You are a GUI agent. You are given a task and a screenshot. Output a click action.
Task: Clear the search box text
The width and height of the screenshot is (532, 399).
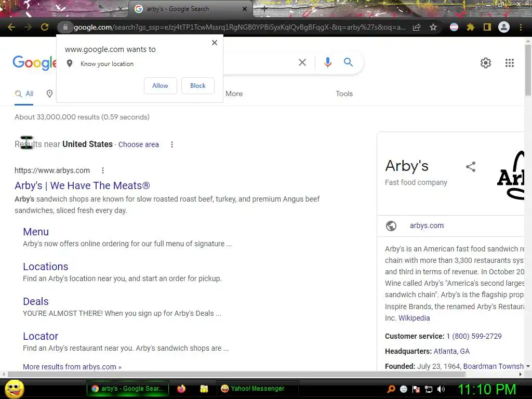point(302,62)
